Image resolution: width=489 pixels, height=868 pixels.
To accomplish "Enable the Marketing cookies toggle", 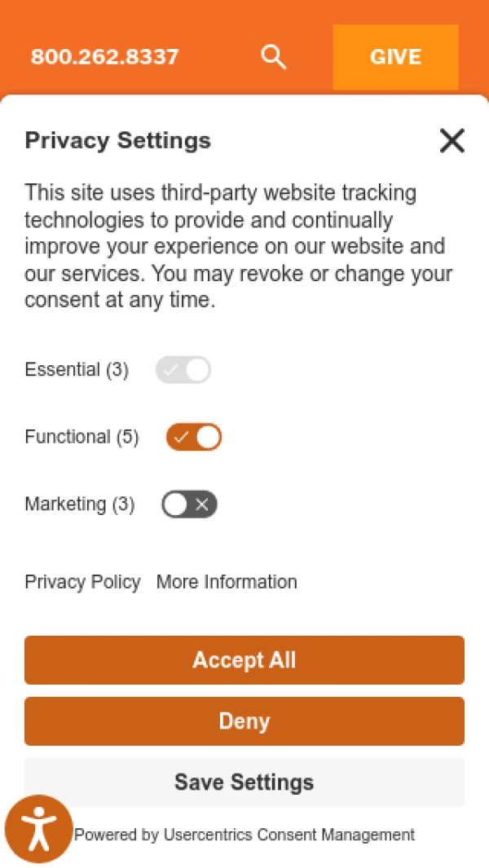I will click(188, 504).
